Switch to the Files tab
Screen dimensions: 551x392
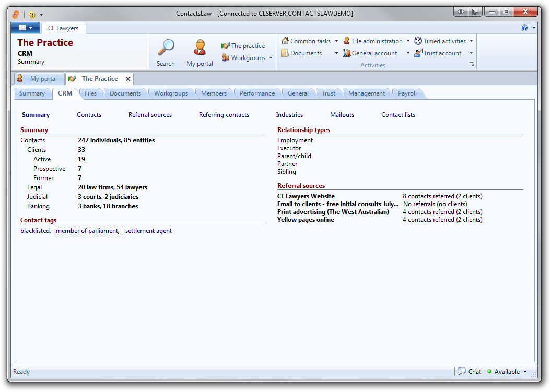tap(91, 93)
